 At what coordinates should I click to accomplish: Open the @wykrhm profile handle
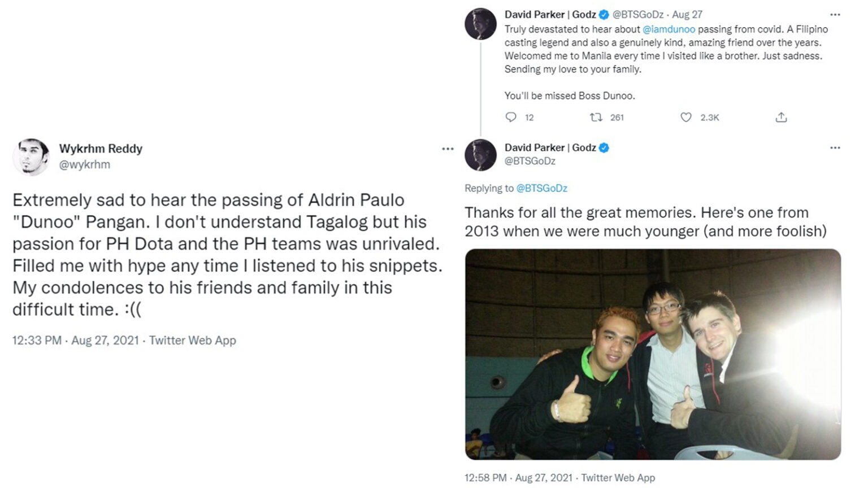click(x=84, y=164)
